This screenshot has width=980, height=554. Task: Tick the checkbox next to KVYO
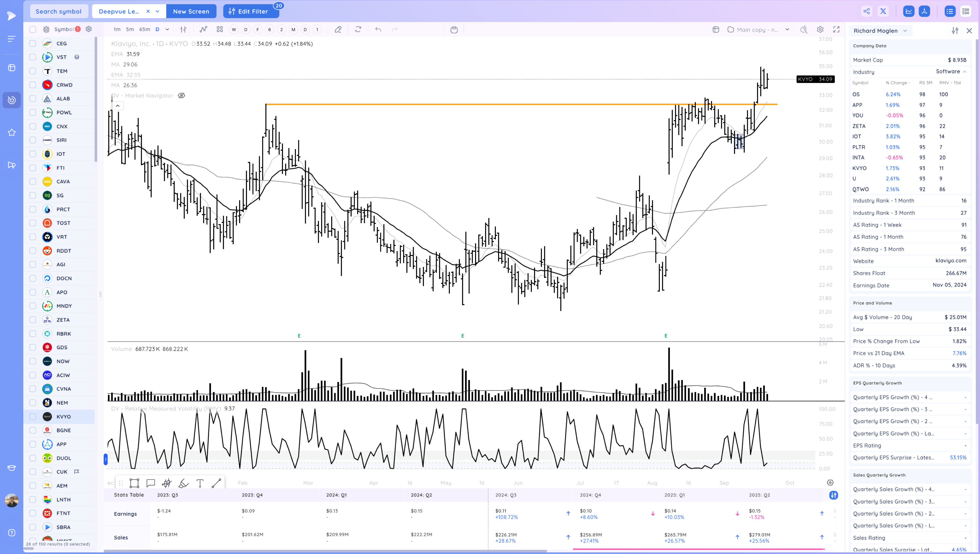point(33,417)
